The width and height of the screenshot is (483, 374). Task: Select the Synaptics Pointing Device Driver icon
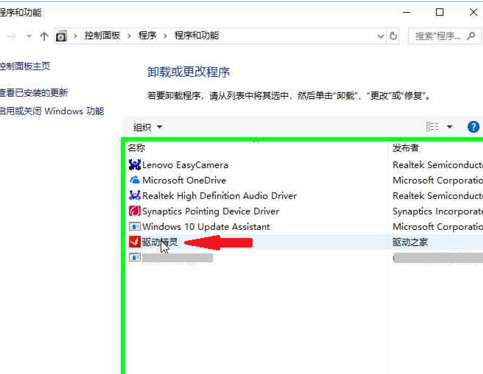[135, 211]
